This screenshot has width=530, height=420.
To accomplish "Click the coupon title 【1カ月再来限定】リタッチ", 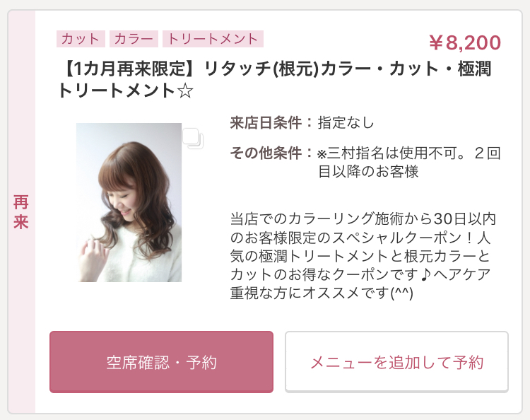I will [274, 79].
